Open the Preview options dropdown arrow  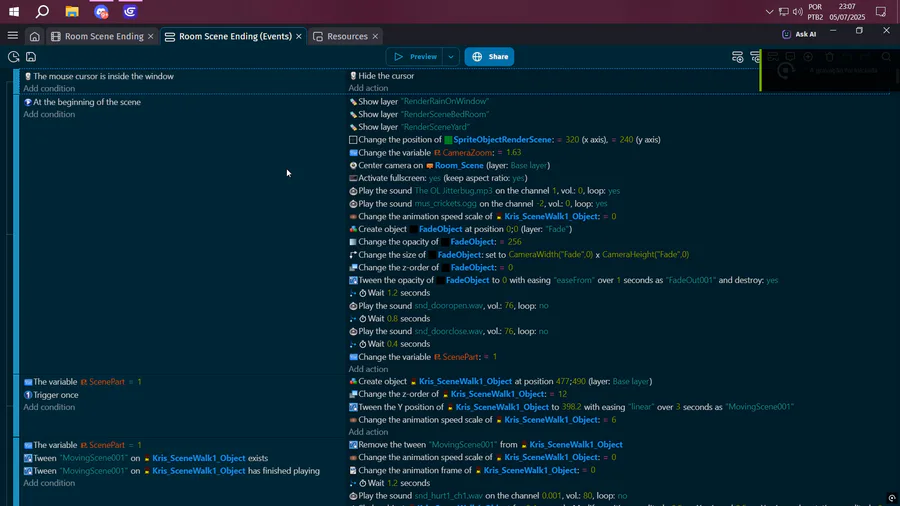click(x=451, y=57)
